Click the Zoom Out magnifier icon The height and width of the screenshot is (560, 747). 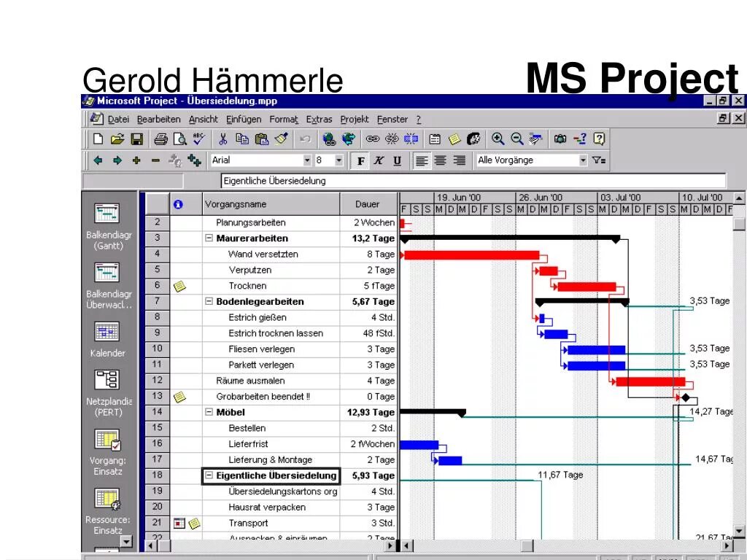tap(517, 139)
